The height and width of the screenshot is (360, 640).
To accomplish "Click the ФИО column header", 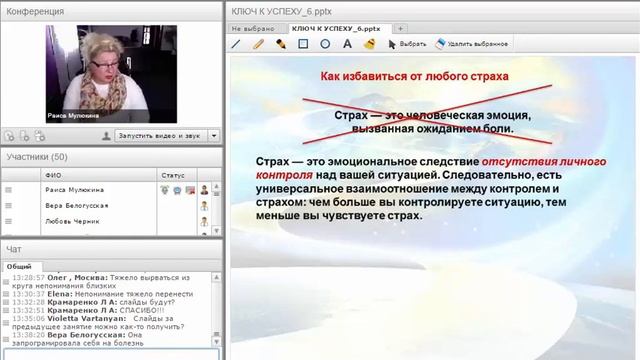I will [x=98, y=175].
